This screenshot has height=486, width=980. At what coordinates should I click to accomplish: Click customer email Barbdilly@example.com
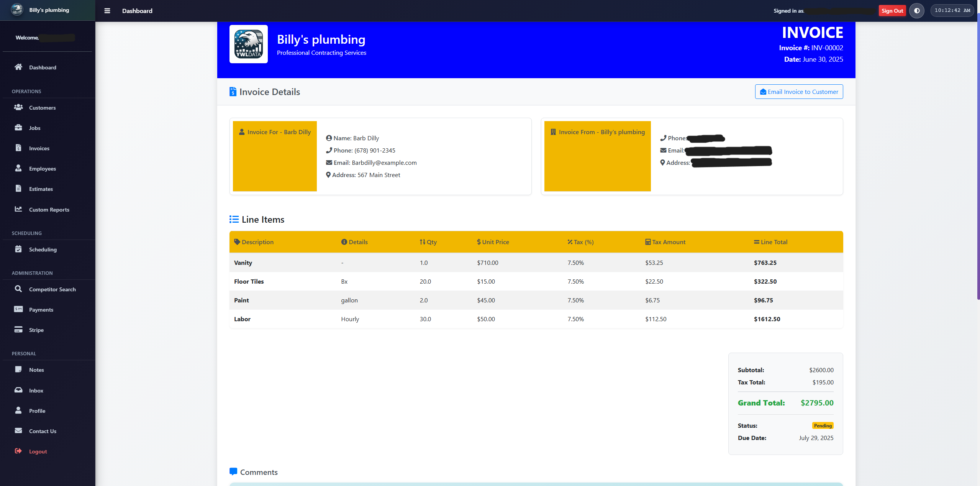pyautogui.click(x=384, y=163)
